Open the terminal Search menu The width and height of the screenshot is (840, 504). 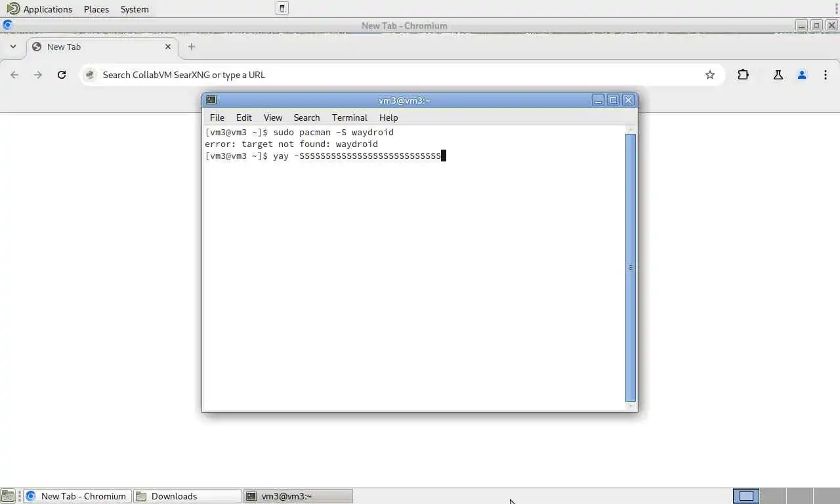point(306,117)
